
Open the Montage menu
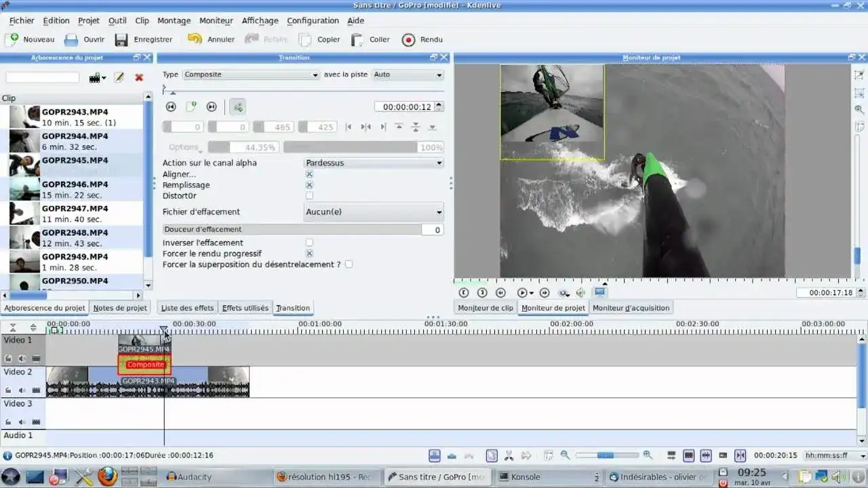(x=174, y=20)
